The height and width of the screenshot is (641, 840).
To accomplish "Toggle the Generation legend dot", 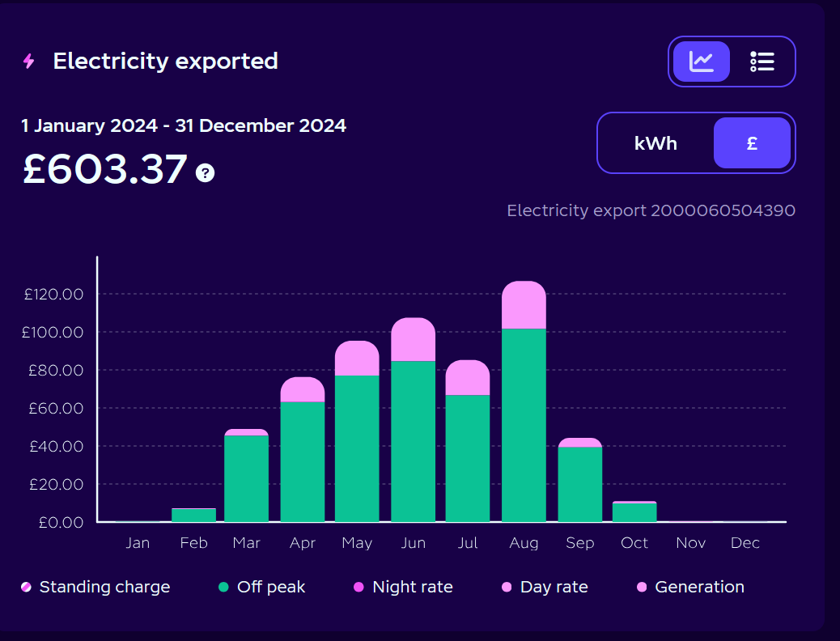I will [x=642, y=587].
